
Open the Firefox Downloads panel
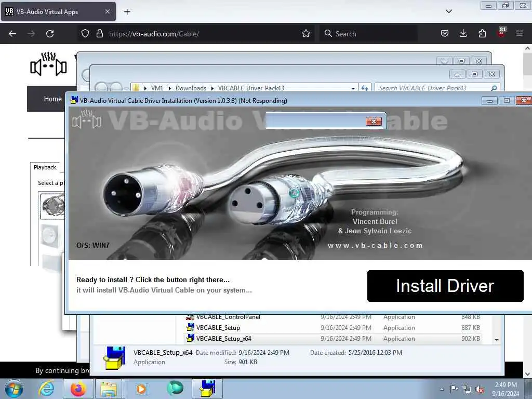pos(463,33)
